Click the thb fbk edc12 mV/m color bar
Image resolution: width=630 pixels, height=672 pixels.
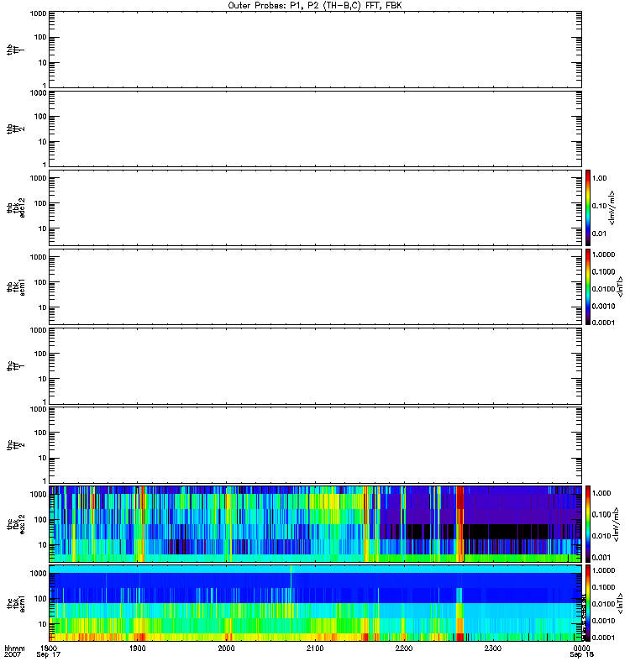pyautogui.click(x=588, y=207)
